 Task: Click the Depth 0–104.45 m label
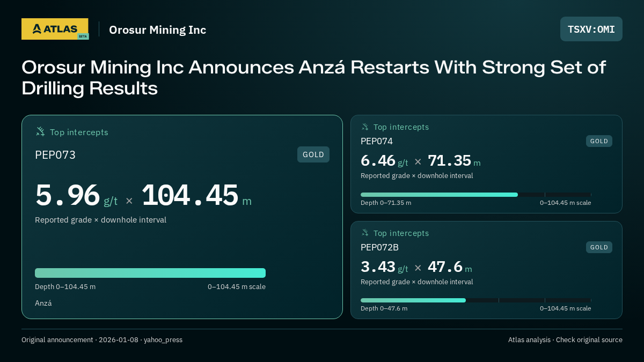point(65,287)
